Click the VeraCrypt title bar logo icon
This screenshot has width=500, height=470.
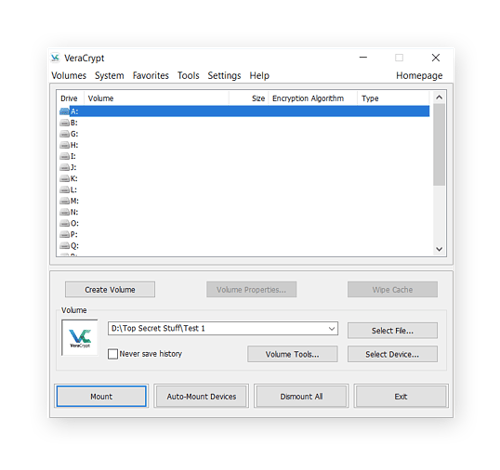pyautogui.click(x=55, y=58)
